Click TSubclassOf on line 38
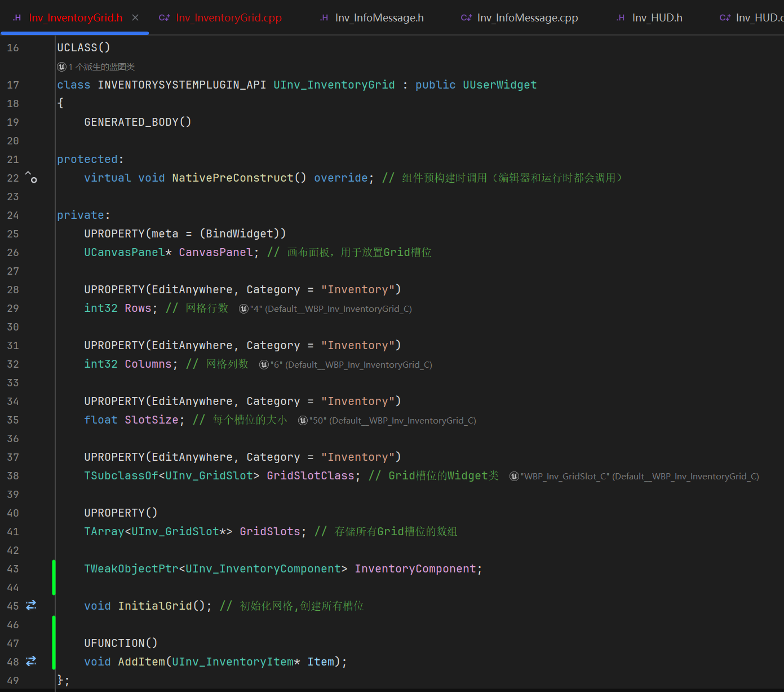 coord(121,476)
